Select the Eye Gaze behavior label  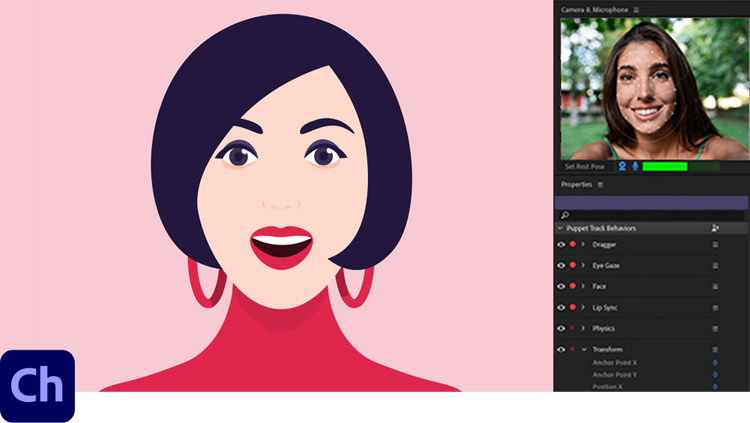tap(606, 266)
